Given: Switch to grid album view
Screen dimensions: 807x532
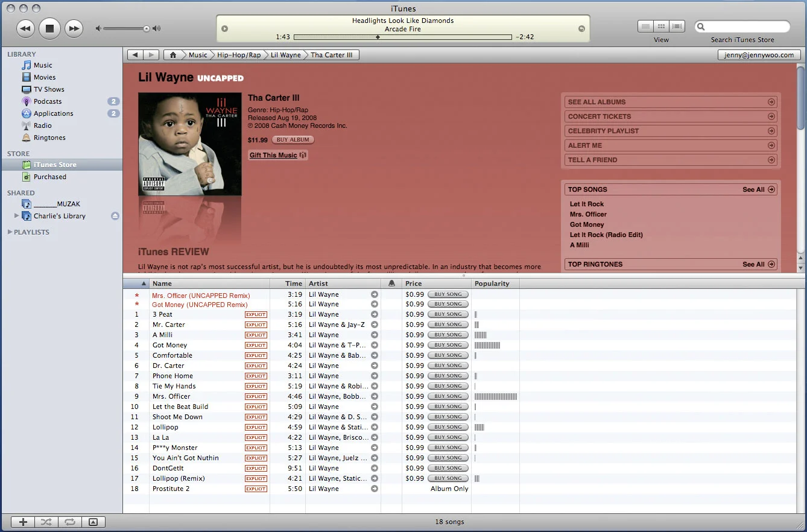Looking at the screenshot, I should click(662, 27).
